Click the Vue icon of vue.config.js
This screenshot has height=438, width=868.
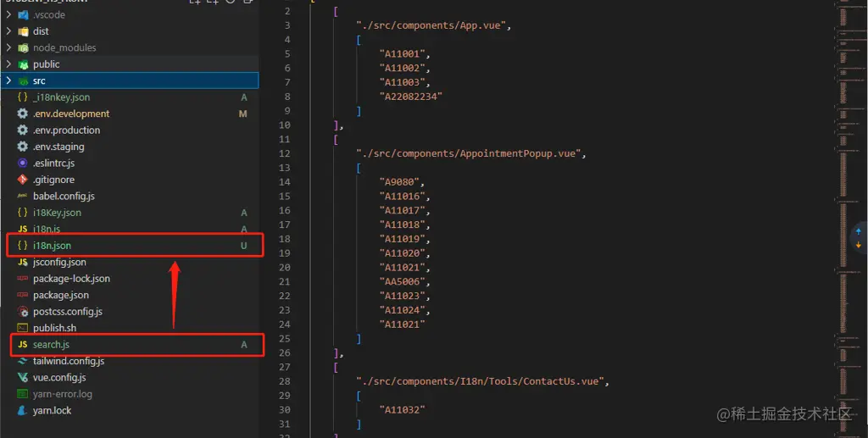click(x=23, y=377)
